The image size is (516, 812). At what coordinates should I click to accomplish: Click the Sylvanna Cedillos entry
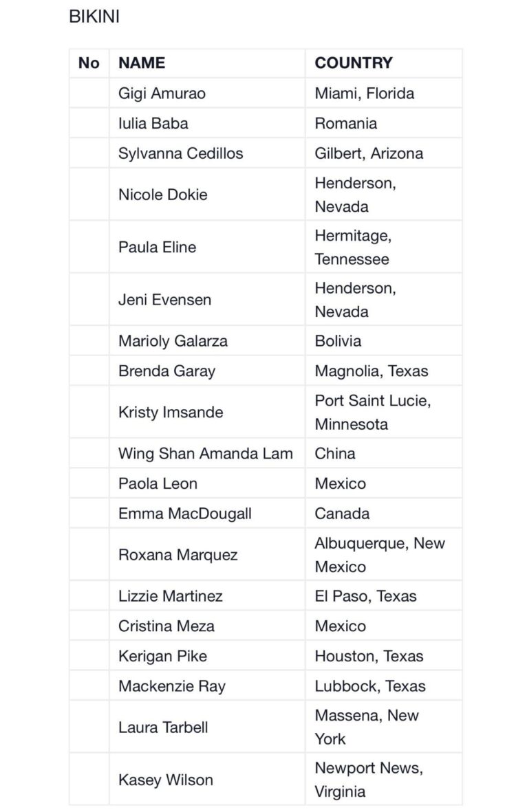click(180, 153)
